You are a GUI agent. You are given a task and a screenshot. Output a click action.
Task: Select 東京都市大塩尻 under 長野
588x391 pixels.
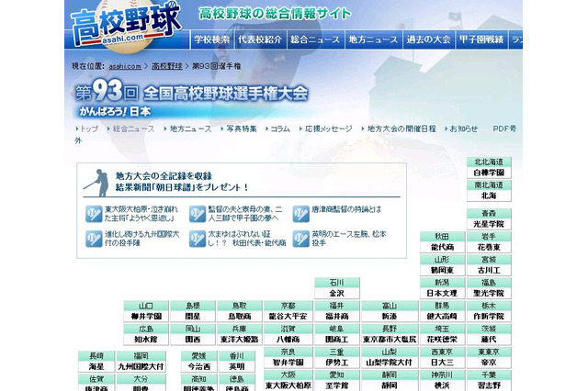(390, 340)
